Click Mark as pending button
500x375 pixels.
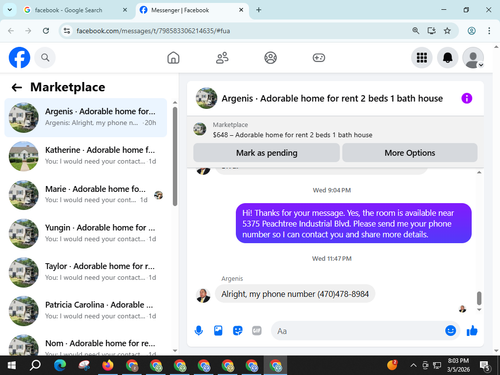[x=266, y=153]
